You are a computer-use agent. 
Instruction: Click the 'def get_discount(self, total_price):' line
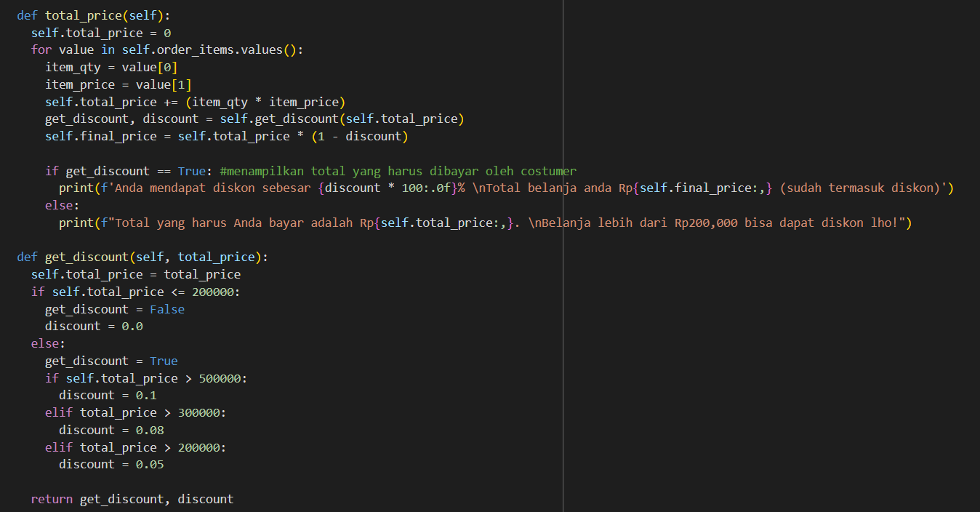click(142, 257)
